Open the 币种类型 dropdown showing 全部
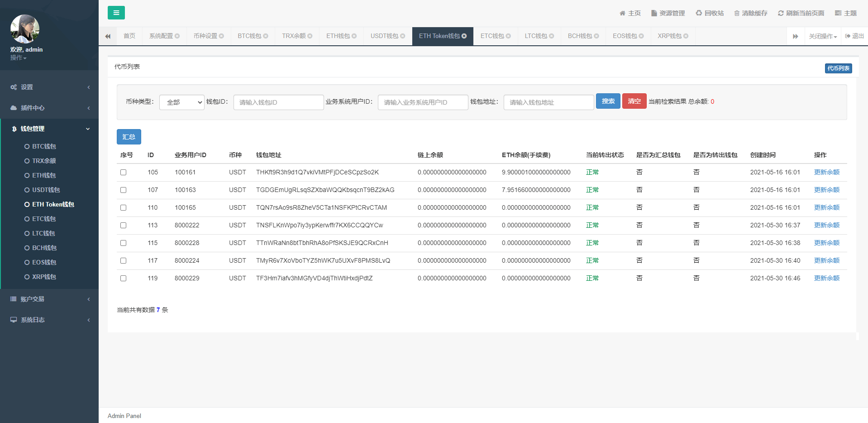 tap(182, 102)
